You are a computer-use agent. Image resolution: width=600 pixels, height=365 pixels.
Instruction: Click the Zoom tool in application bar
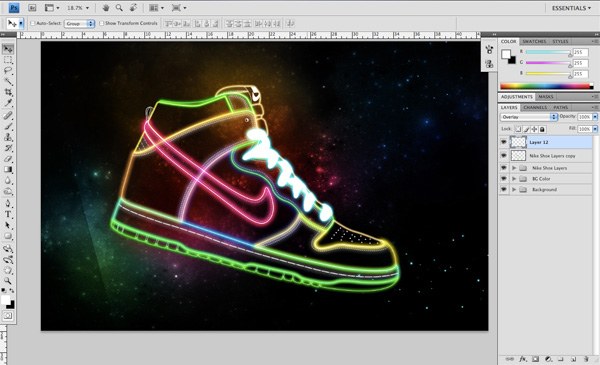point(119,8)
